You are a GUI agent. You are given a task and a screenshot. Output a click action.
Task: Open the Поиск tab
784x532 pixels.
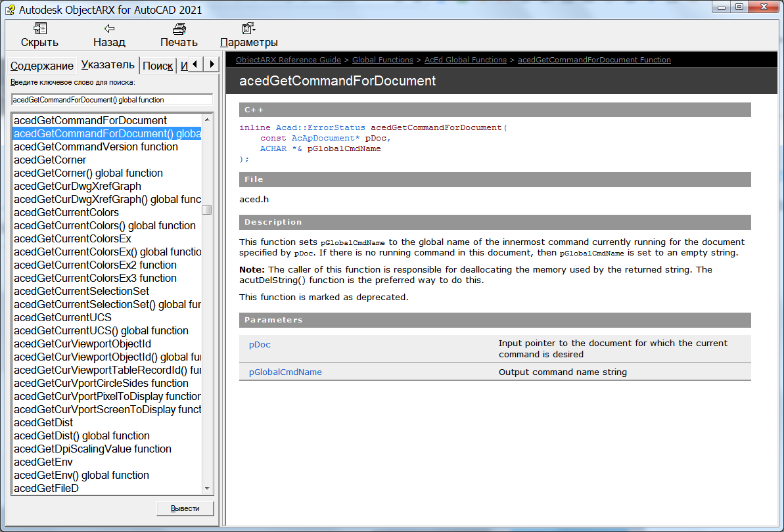click(x=158, y=66)
